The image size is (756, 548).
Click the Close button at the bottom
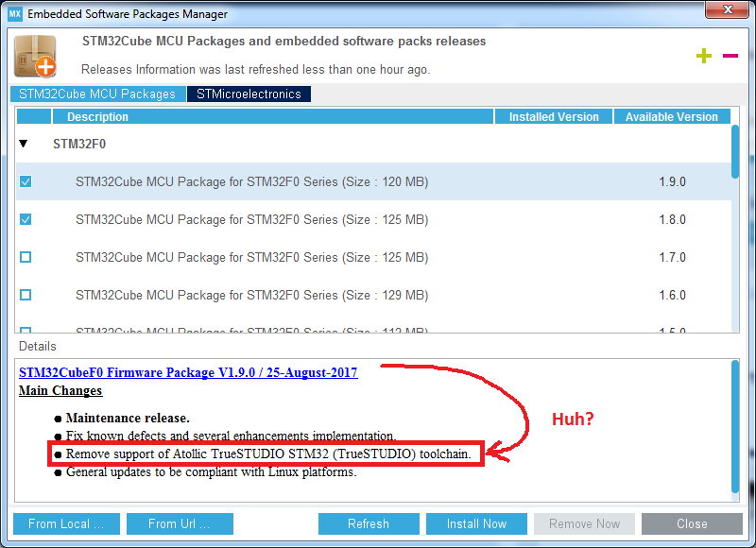pyautogui.click(x=692, y=523)
